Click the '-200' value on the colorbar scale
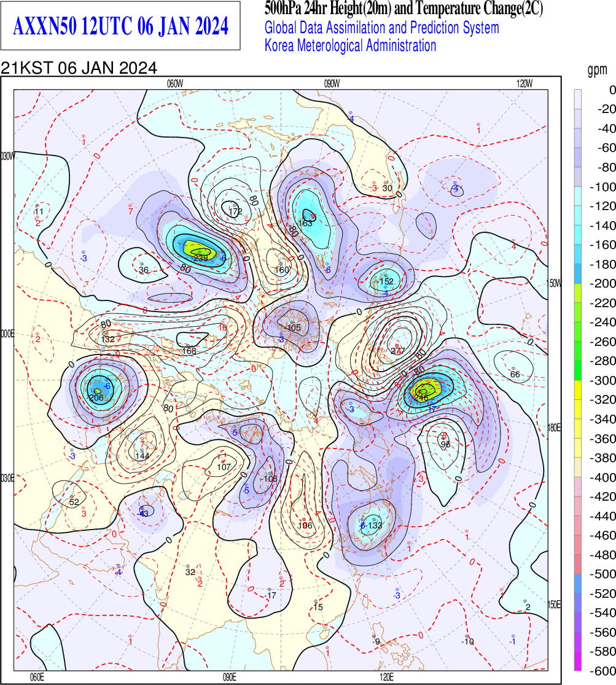Viewport: 616px width, 685px height. (x=603, y=284)
